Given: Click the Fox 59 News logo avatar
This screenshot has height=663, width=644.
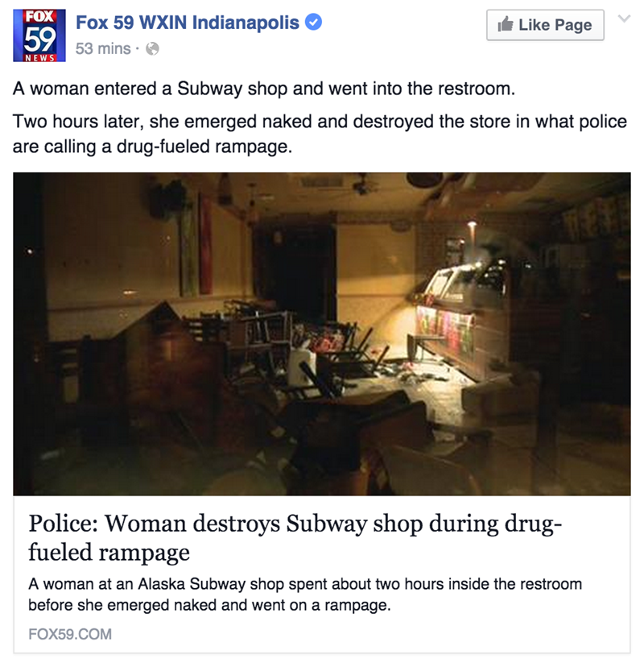Looking at the screenshot, I should 39,35.
